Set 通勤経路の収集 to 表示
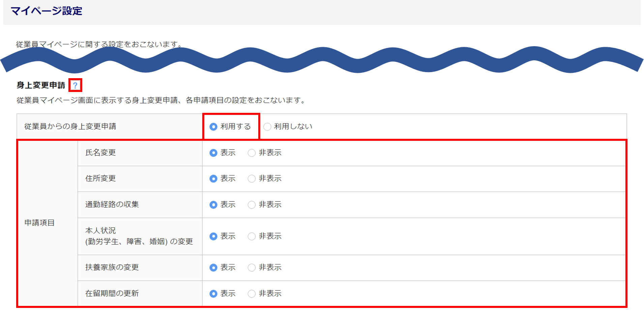This screenshot has width=644, height=316. click(x=213, y=205)
